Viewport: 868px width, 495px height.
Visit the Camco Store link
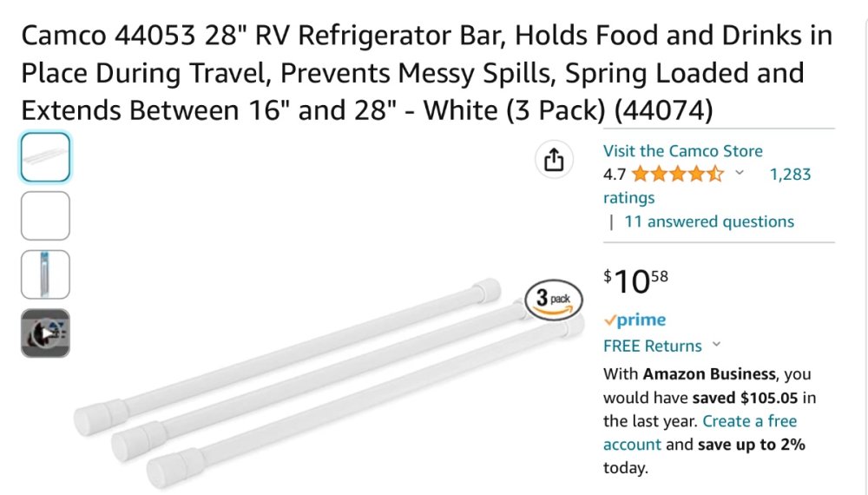[x=682, y=151]
